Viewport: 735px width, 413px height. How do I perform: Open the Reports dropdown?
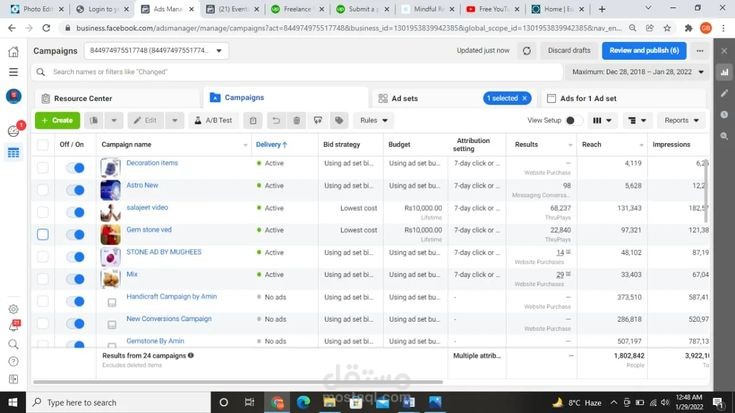tap(681, 120)
